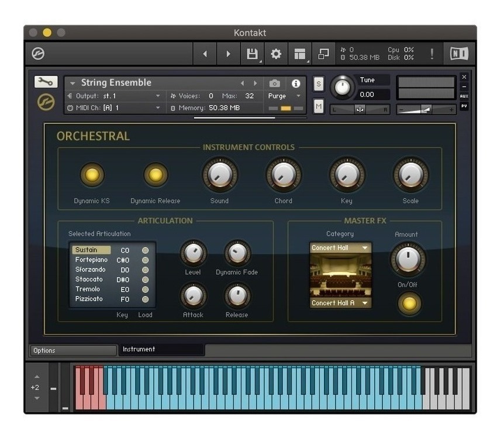Click the instrument volume slider

click(426, 110)
